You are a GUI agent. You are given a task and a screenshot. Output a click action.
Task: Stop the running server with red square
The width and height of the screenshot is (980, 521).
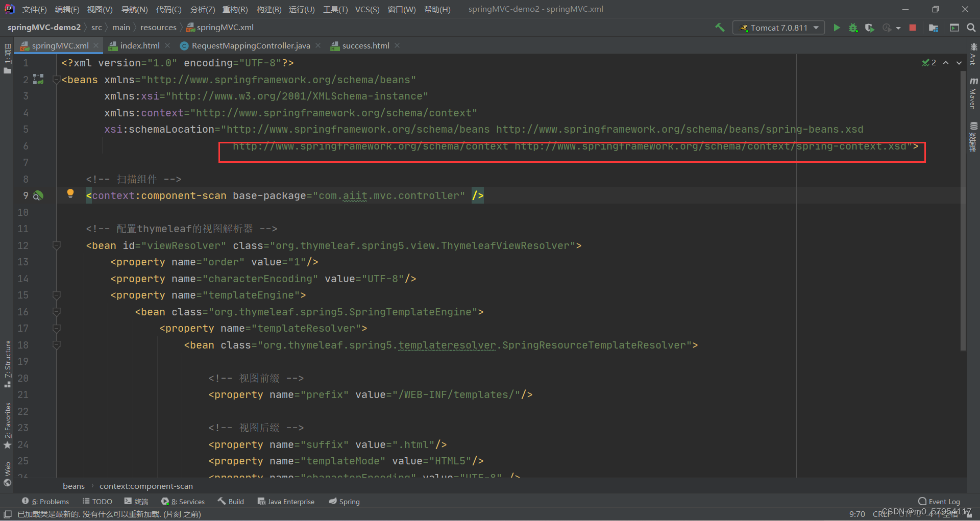click(913, 28)
